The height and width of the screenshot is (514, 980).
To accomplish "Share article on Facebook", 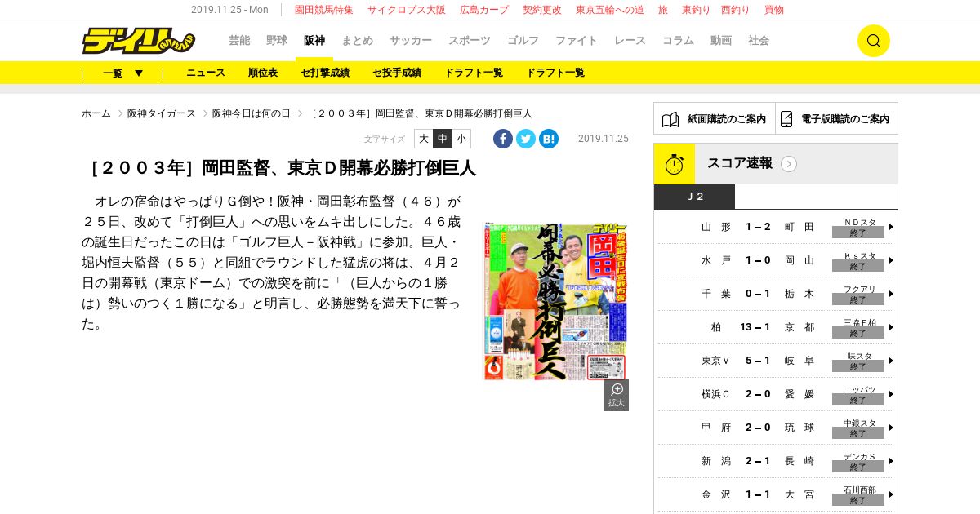I will (x=503, y=139).
